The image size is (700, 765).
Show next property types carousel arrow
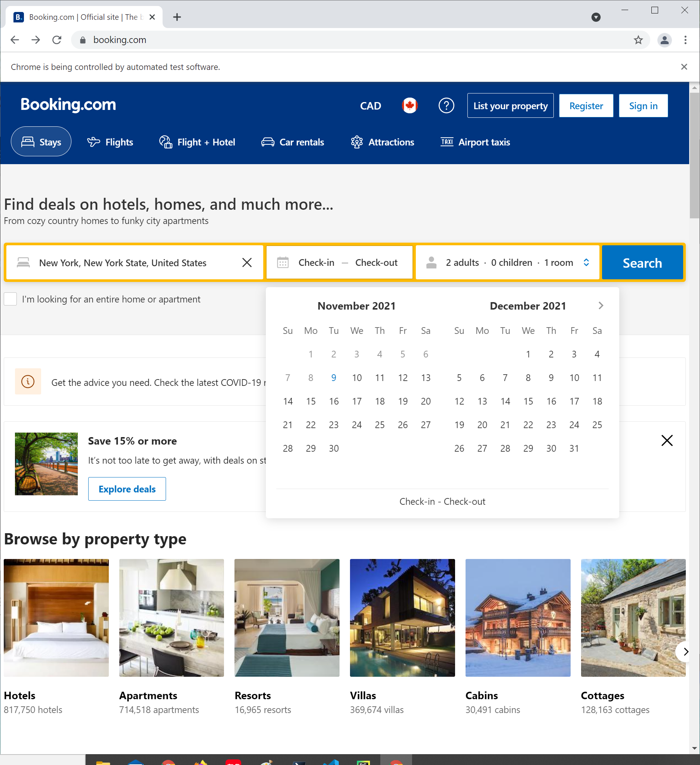(685, 652)
